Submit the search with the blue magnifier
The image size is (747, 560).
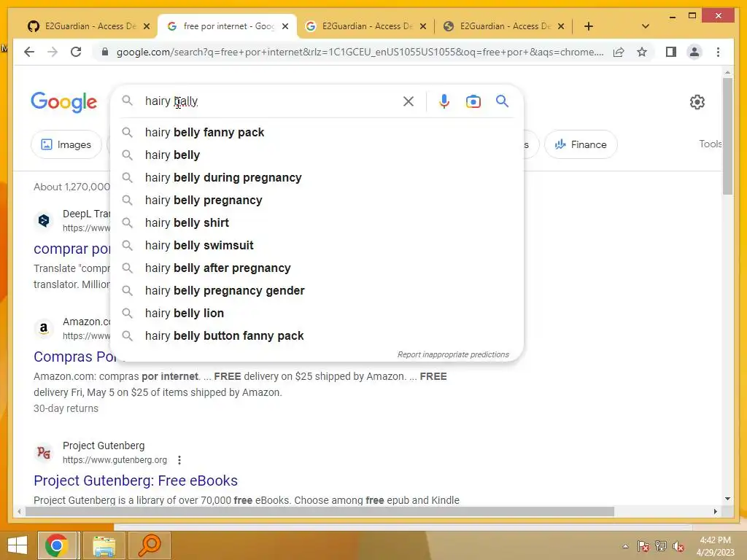point(502,101)
